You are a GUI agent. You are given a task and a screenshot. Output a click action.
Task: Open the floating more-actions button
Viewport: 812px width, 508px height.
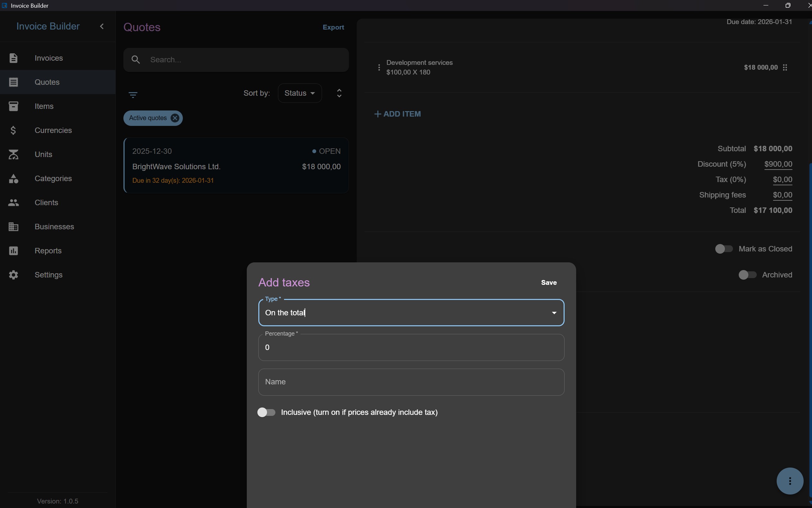click(x=790, y=481)
